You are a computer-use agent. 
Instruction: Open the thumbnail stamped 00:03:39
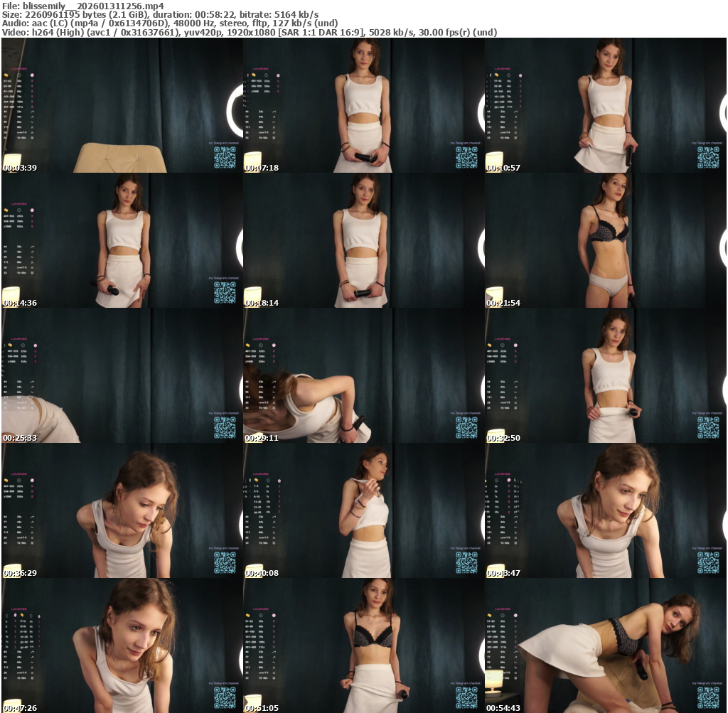coord(122,105)
